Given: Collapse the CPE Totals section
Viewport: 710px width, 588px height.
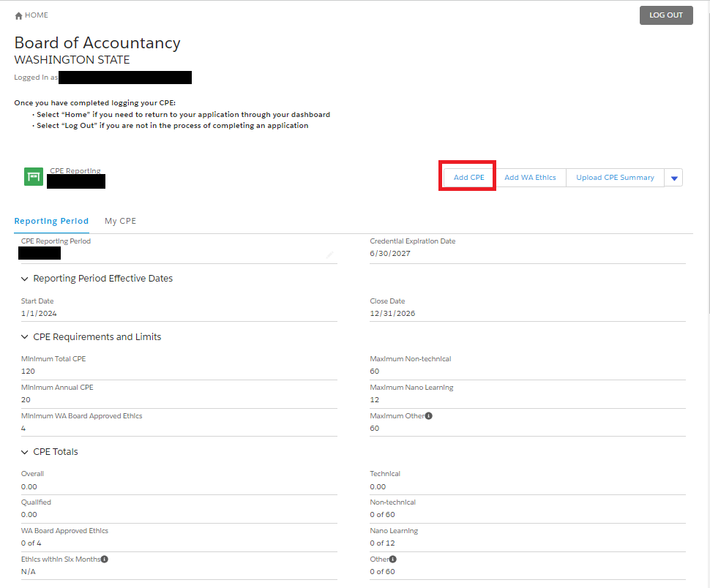Looking at the screenshot, I should tap(25, 452).
